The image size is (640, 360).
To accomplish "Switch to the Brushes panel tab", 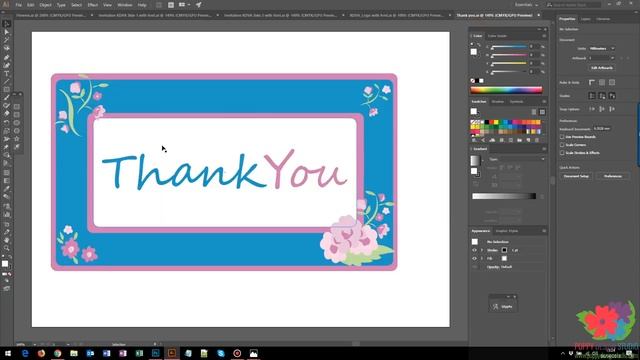I will [x=498, y=102].
